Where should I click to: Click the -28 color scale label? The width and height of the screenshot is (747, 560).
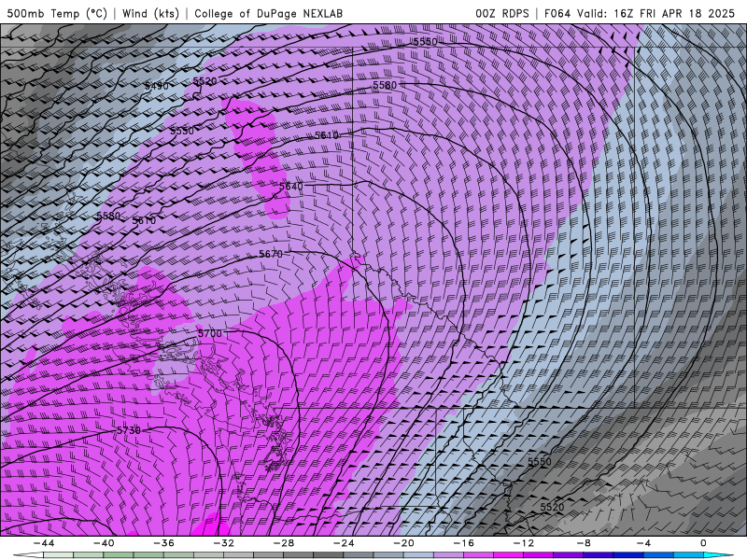(284, 543)
